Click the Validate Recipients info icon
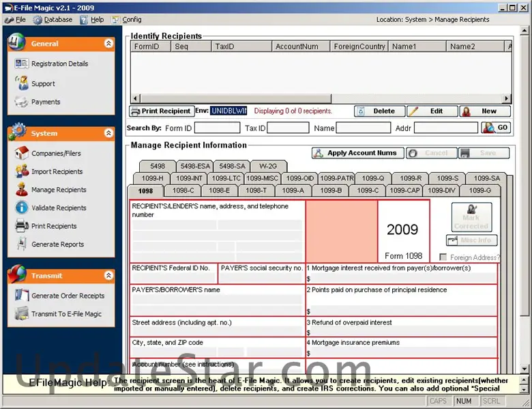This screenshot has width=532, height=409. tap(22, 208)
